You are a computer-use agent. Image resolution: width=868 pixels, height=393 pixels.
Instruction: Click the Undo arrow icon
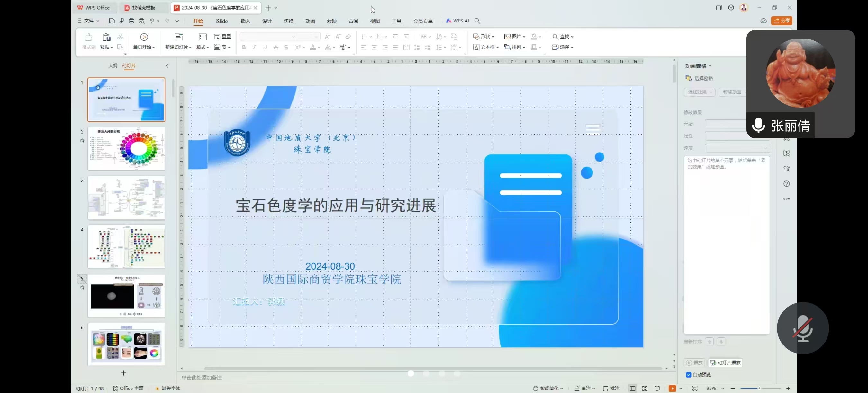[x=152, y=21]
